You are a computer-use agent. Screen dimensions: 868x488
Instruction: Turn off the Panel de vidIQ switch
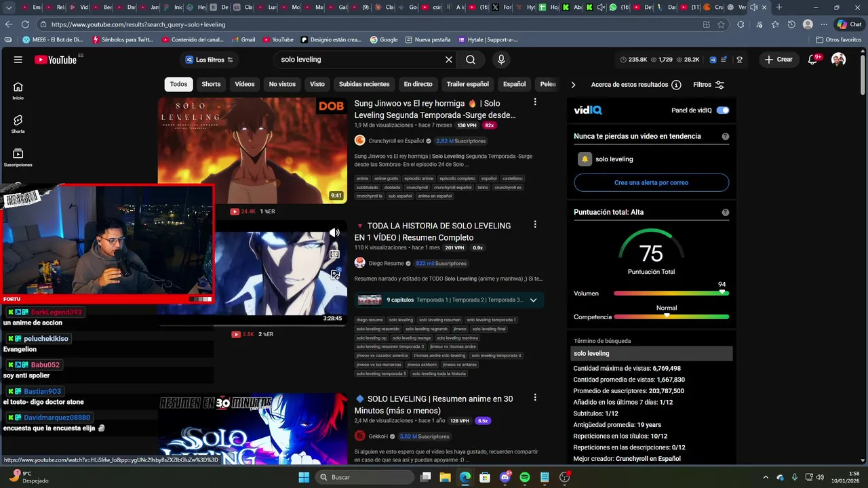[x=723, y=110]
